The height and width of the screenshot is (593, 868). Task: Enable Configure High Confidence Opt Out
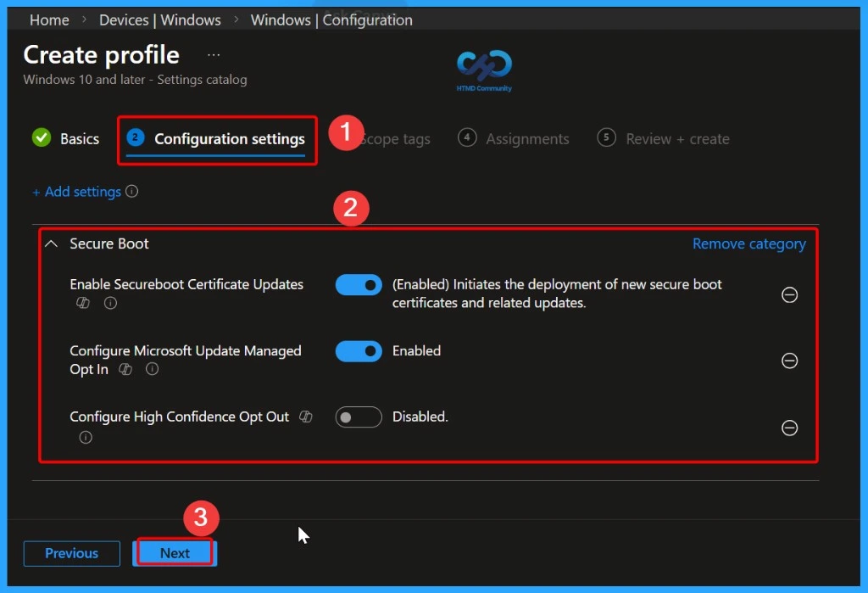click(x=358, y=417)
